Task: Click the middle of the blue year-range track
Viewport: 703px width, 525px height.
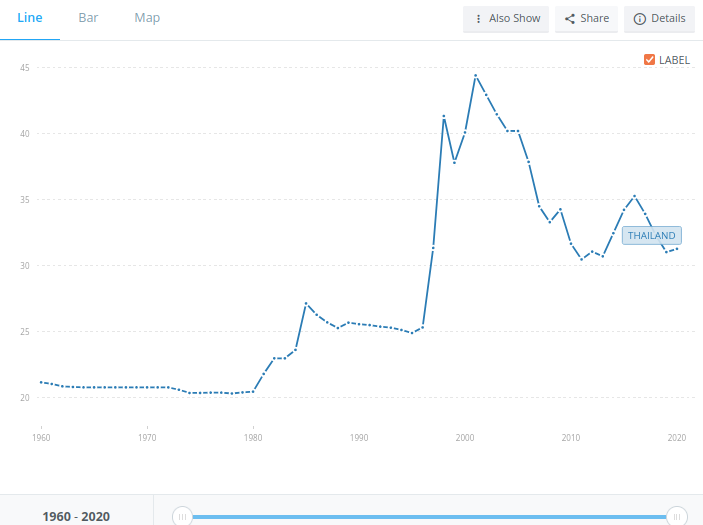Action: point(430,516)
